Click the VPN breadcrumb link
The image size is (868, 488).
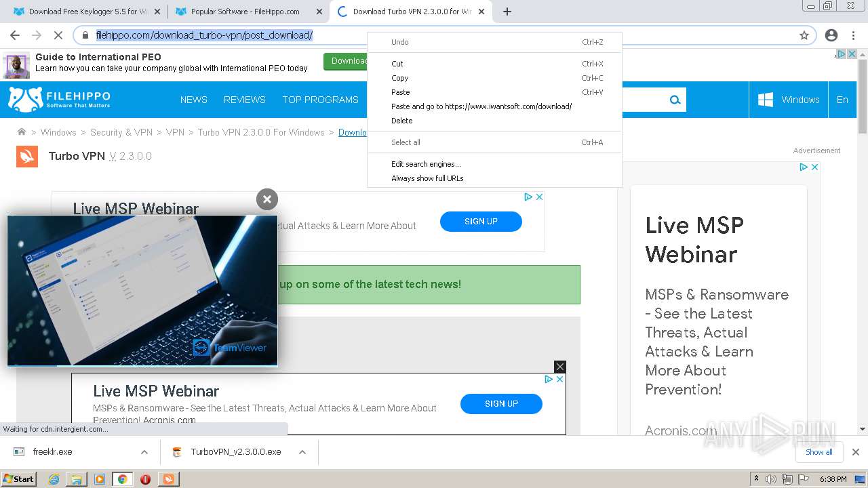(x=175, y=132)
